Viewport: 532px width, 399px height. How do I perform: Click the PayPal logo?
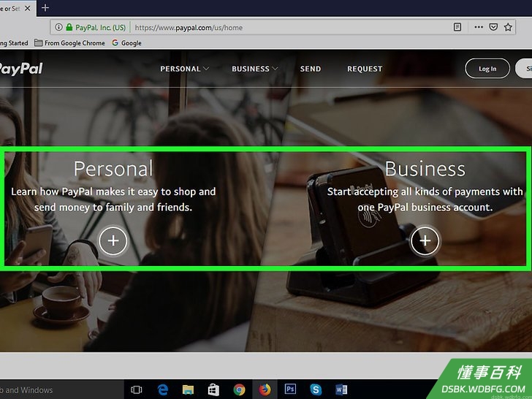coord(21,69)
